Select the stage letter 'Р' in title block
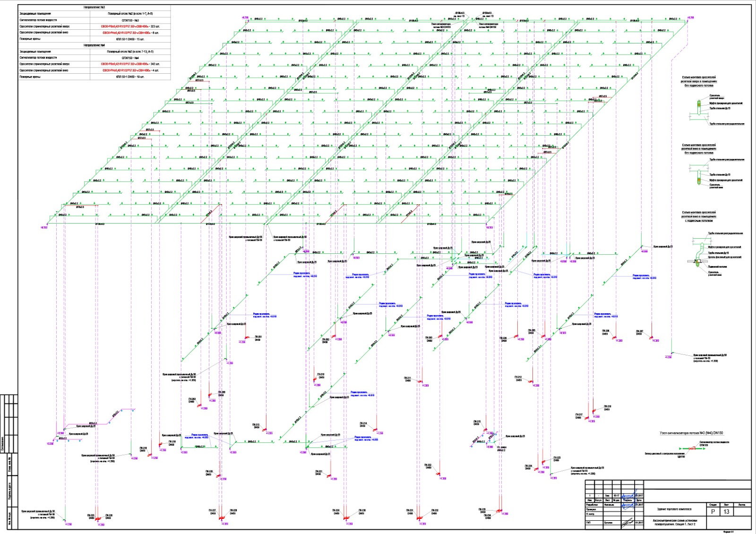This screenshot has height=534, width=756. (713, 511)
